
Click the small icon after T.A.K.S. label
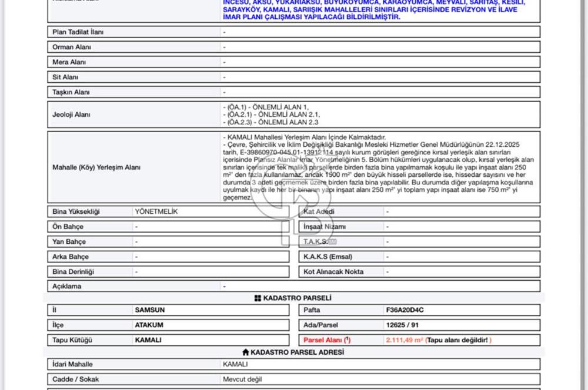point(332,241)
